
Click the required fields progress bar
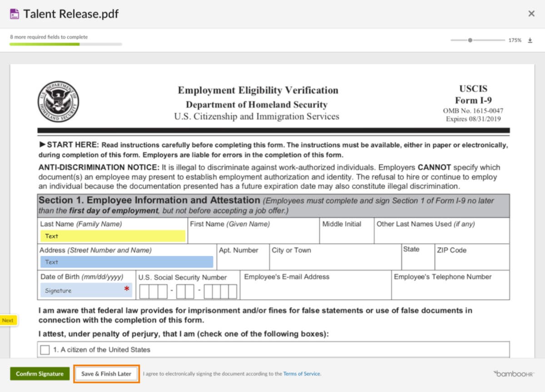click(66, 45)
